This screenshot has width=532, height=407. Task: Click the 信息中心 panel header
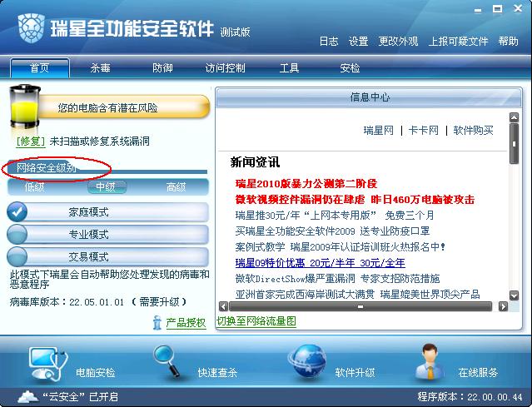(369, 97)
